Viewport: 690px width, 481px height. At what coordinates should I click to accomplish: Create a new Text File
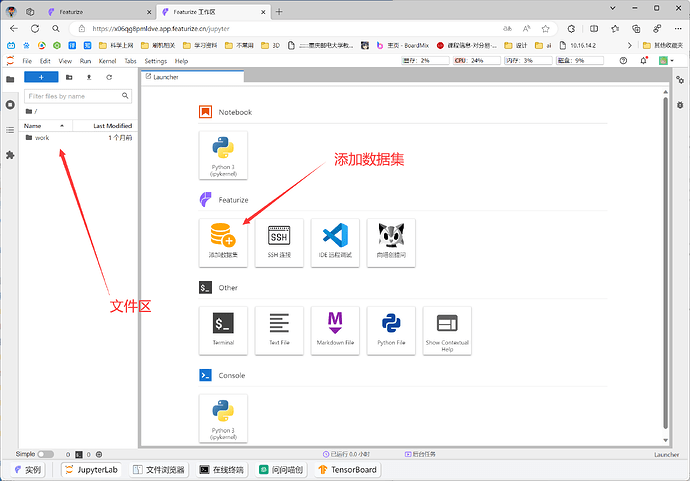279,330
